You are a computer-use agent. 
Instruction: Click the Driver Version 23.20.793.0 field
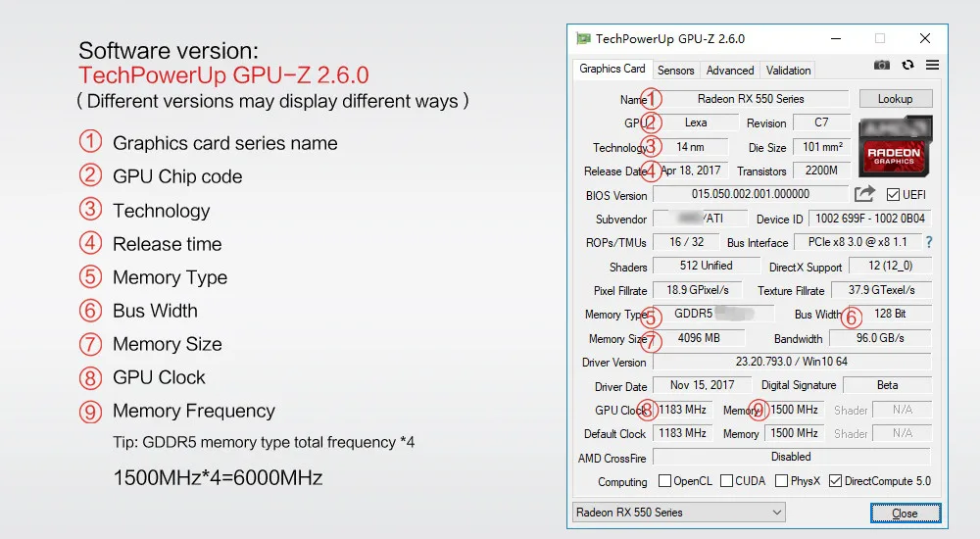pos(792,362)
